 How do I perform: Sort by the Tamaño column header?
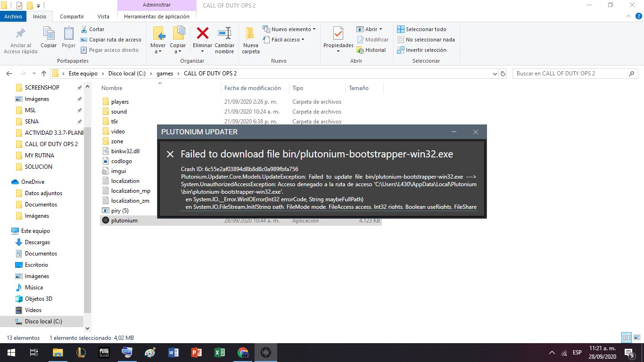364,88
